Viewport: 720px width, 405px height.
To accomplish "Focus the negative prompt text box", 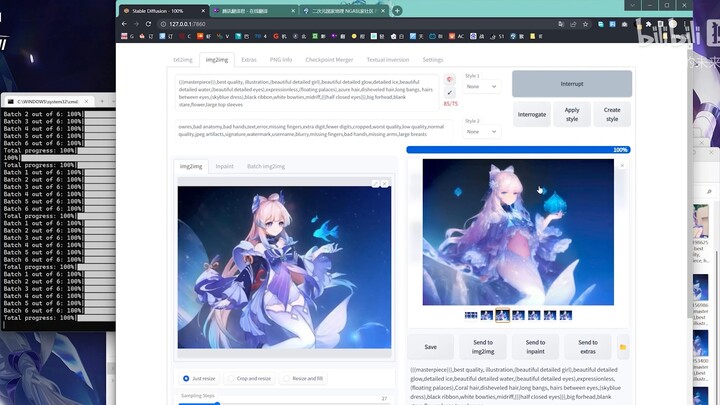I will tap(313, 130).
